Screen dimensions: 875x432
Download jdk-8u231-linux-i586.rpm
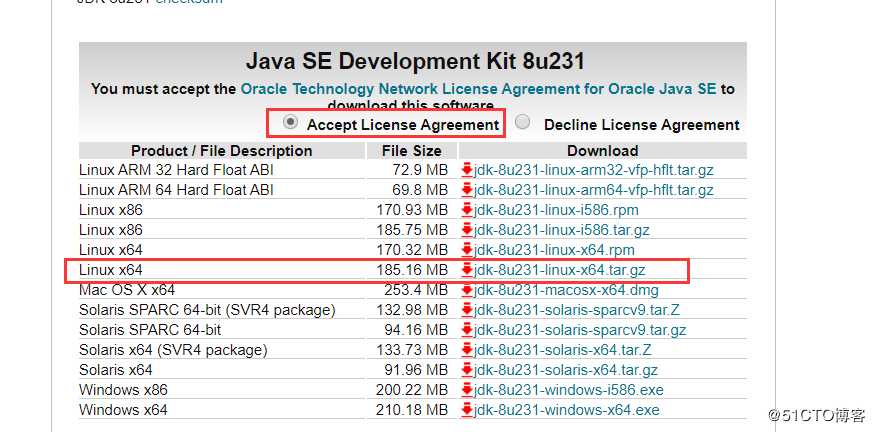tap(556, 210)
